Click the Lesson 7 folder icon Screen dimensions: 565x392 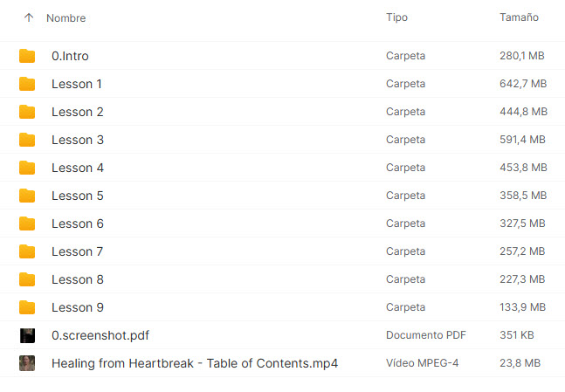coord(27,251)
